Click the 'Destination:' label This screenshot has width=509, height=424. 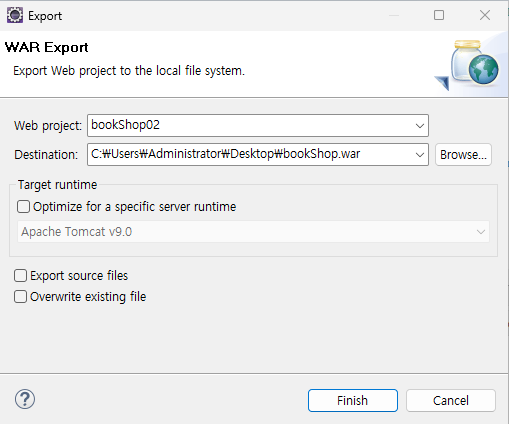(x=46, y=155)
